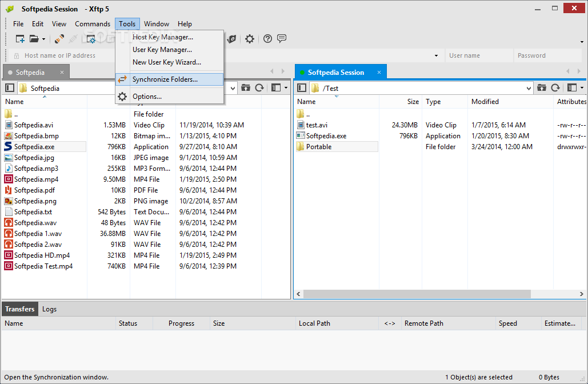Select Synchronize Folders menu entry
This screenshot has width=588, height=384.
(170, 79)
